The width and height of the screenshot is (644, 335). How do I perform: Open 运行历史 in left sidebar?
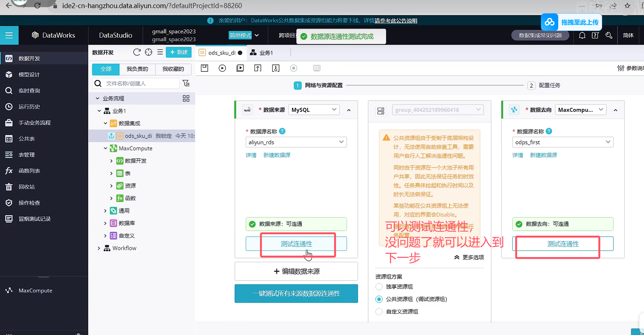pyautogui.click(x=29, y=106)
